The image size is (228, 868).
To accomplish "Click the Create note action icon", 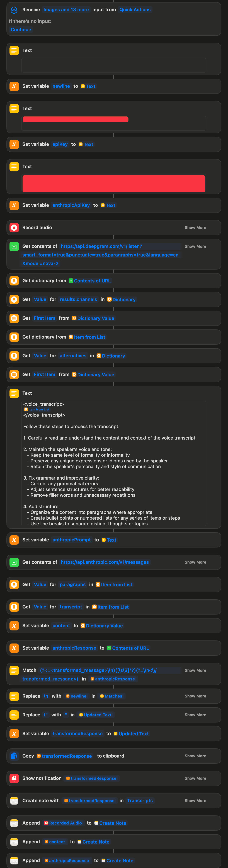I will 14,801.
